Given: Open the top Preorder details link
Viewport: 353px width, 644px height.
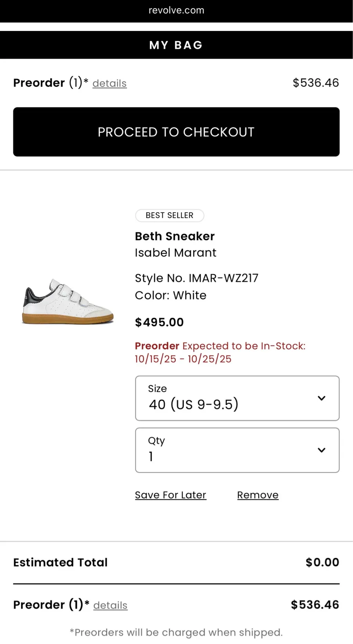Looking at the screenshot, I should click(x=109, y=83).
